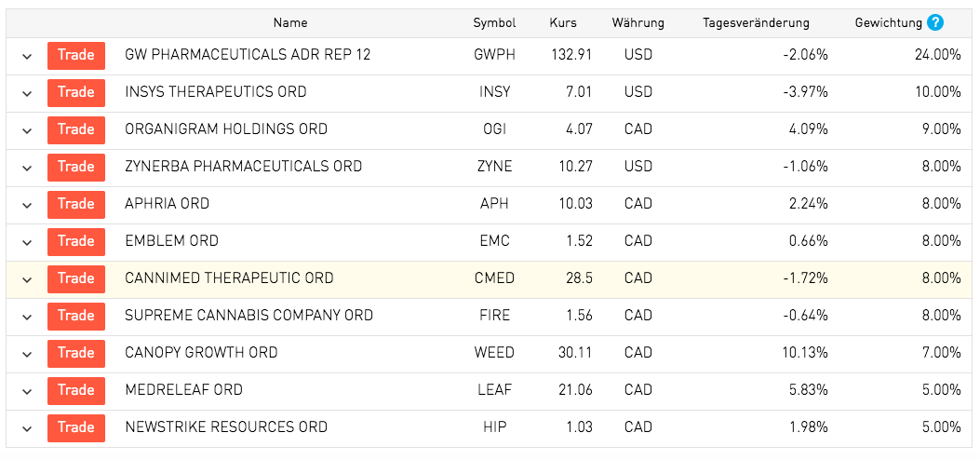This screenshot has height=460, width=980.
Task: Click the 10.13% daily change value
Action: click(806, 353)
